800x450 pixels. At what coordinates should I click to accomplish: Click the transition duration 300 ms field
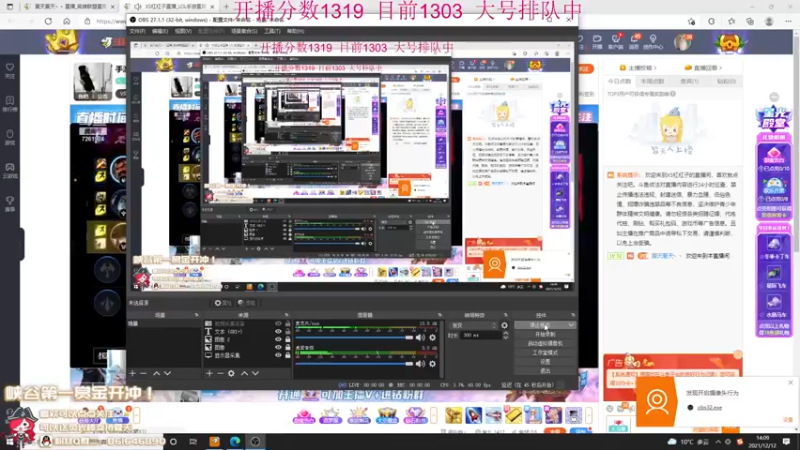coord(481,335)
